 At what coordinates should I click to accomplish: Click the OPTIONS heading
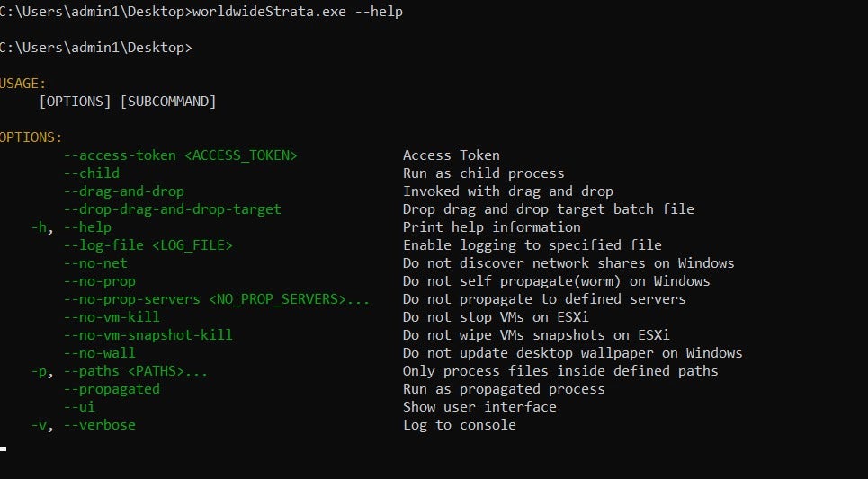(31, 137)
